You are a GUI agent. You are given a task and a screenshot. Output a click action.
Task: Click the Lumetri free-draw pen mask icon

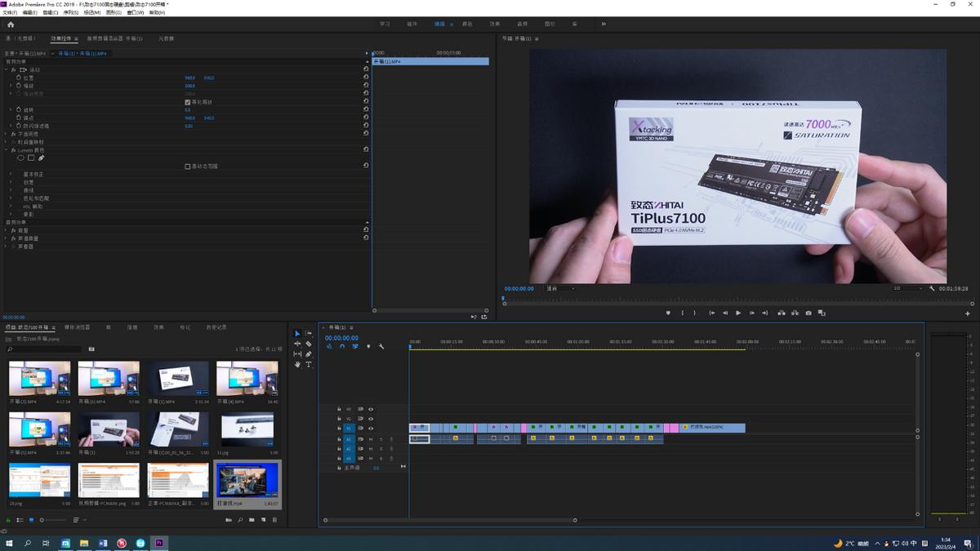pyautogui.click(x=42, y=158)
